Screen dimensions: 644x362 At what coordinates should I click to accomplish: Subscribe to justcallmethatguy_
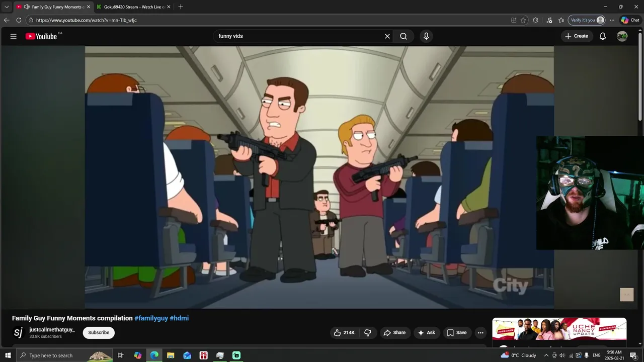coord(99,333)
